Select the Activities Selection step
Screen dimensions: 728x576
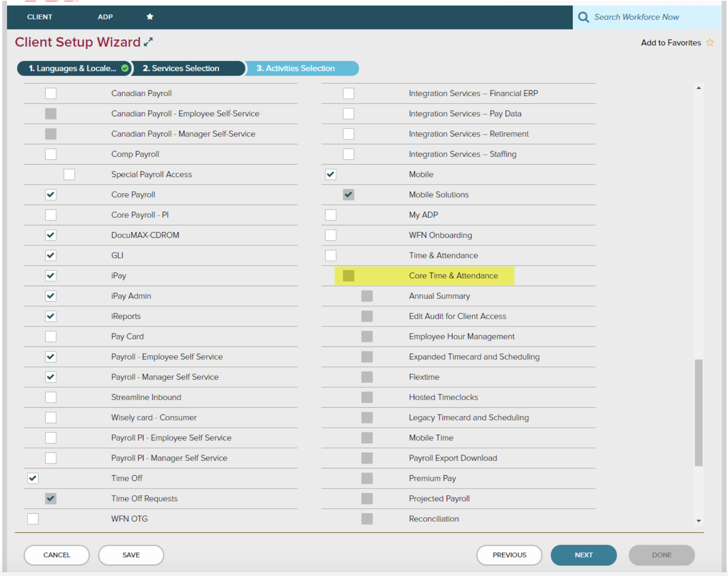tap(295, 68)
